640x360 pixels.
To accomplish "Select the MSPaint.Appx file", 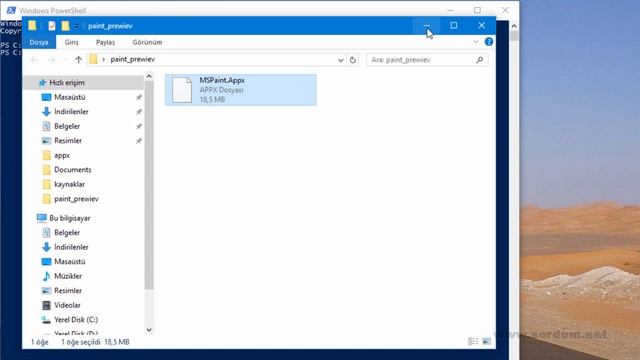I will click(241, 90).
